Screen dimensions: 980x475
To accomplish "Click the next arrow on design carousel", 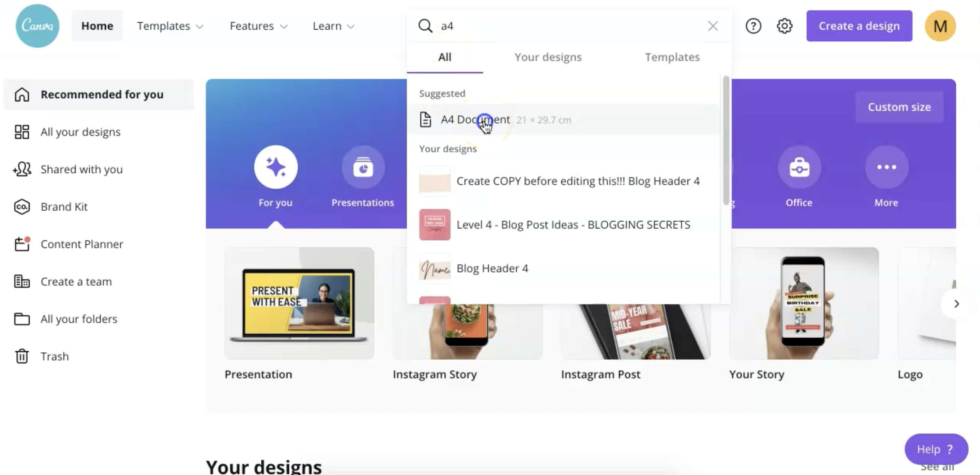I will tap(956, 304).
